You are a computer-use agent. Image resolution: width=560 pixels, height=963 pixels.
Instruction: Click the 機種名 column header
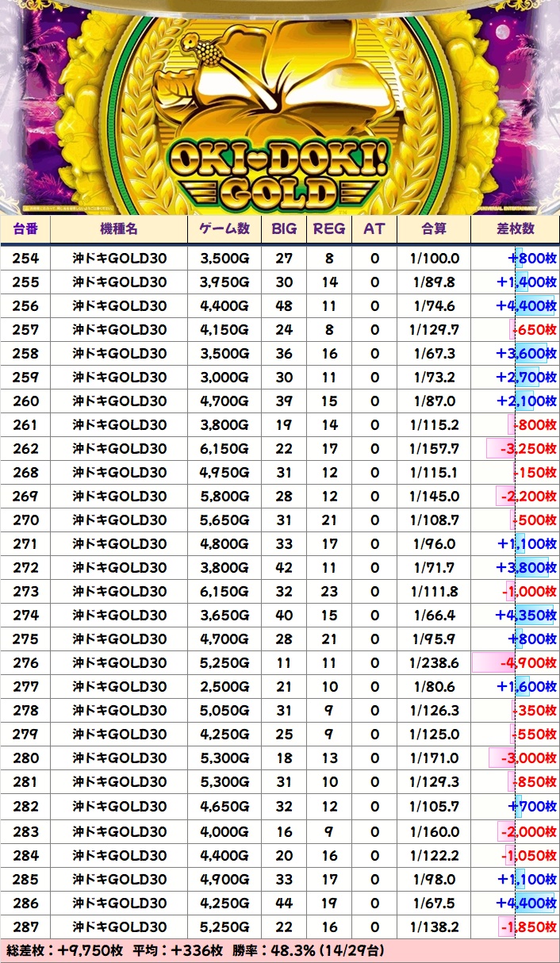[119, 229]
